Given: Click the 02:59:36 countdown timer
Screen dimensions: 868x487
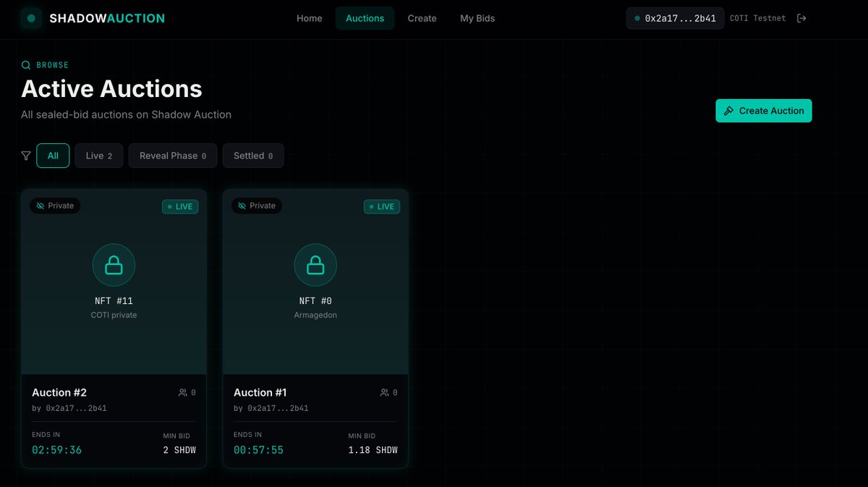Looking at the screenshot, I should [57, 450].
